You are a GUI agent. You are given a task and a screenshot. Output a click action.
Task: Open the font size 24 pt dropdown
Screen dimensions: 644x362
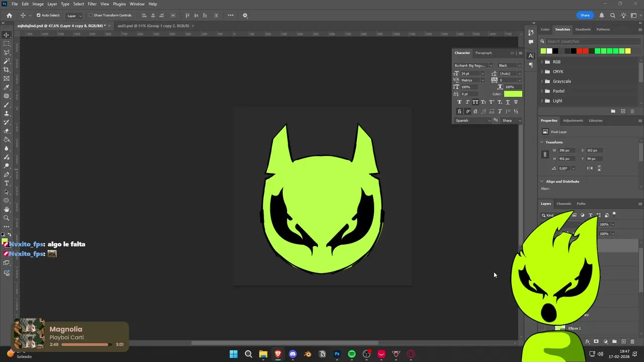pyautogui.click(x=472, y=73)
